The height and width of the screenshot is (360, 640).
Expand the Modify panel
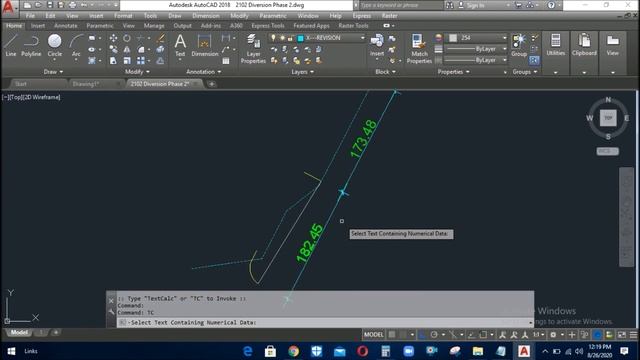[x=137, y=72]
